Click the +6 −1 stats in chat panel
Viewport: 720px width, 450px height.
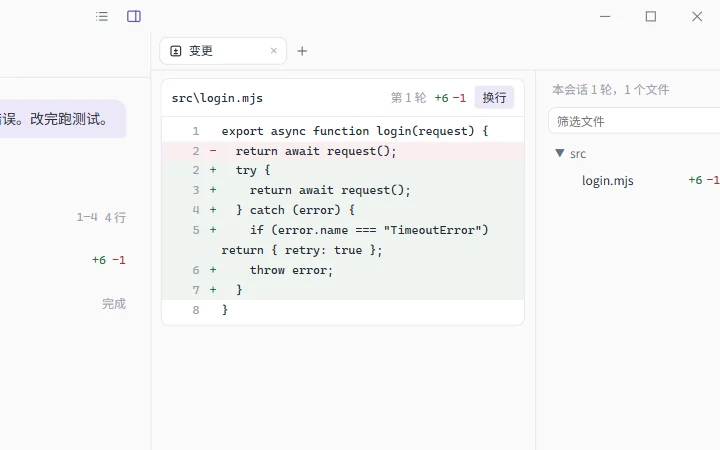(x=109, y=260)
